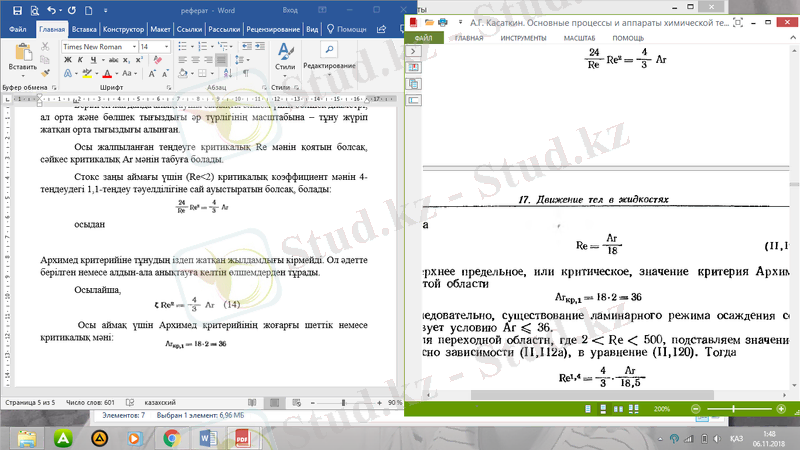Save the Word document
The height and width of the screenshot is (450, 800).
(x=17, y=10)
